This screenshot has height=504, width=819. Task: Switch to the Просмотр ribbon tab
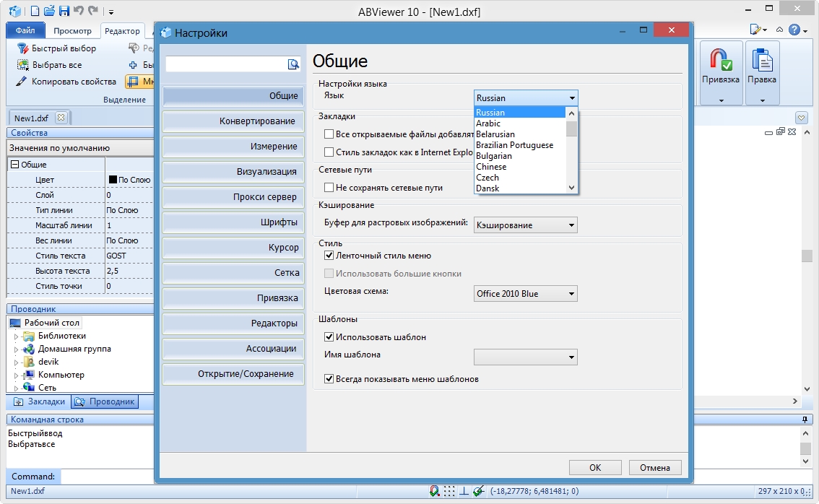pos(72,31)
